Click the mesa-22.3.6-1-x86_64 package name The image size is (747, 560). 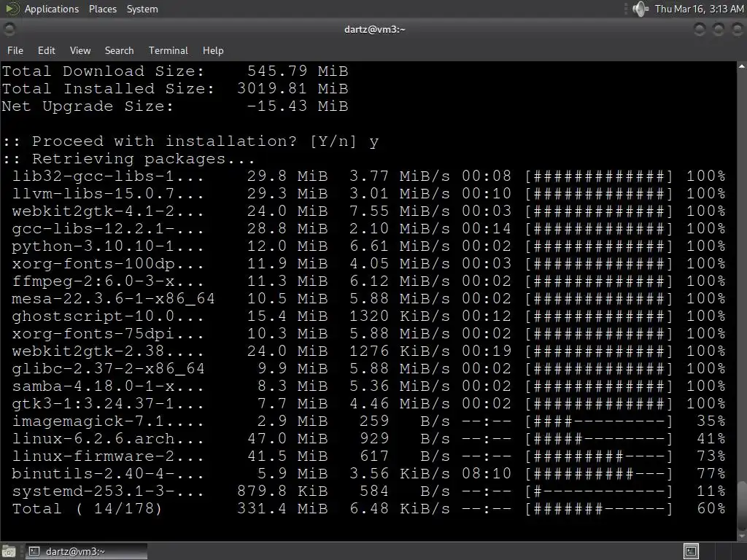point(113,299)
